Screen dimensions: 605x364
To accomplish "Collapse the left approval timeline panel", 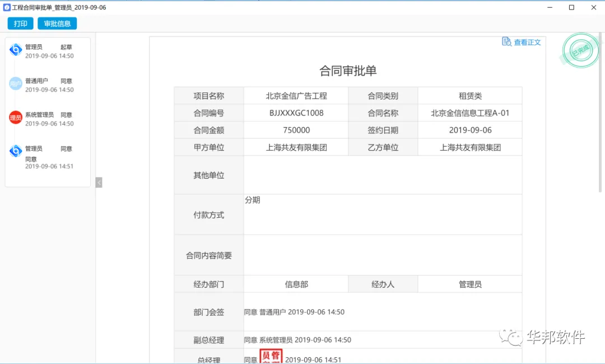I will [99, 182].
